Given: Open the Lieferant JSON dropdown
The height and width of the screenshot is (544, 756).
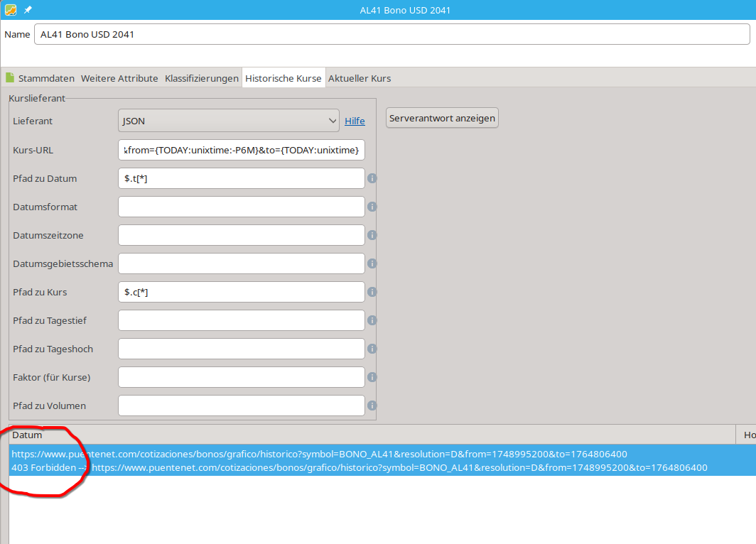Looking at the screenshot, I should tap(229, 121).
